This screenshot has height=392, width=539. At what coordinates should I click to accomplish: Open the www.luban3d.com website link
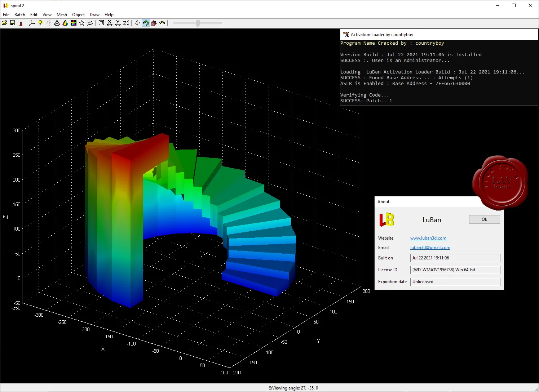click(x=428, y=238)
